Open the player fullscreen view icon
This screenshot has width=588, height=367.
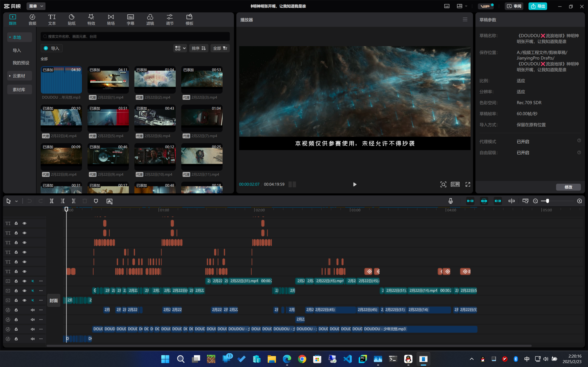(x=468, y=185)
